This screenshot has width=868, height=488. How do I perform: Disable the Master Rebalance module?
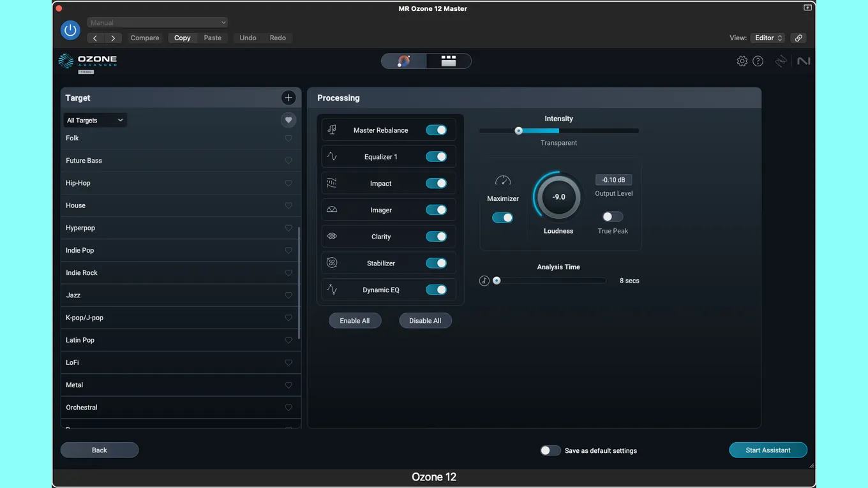coord(437,130)
